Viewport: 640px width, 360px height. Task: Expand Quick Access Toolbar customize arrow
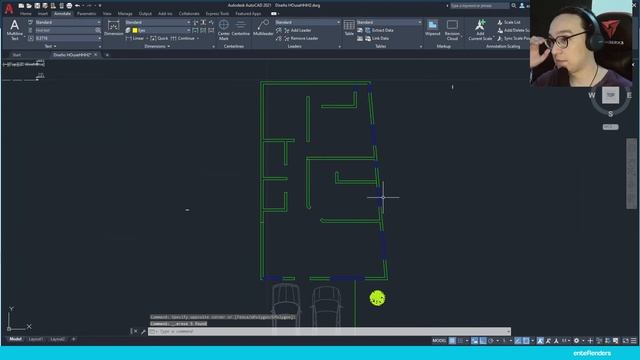coord(100,6)
